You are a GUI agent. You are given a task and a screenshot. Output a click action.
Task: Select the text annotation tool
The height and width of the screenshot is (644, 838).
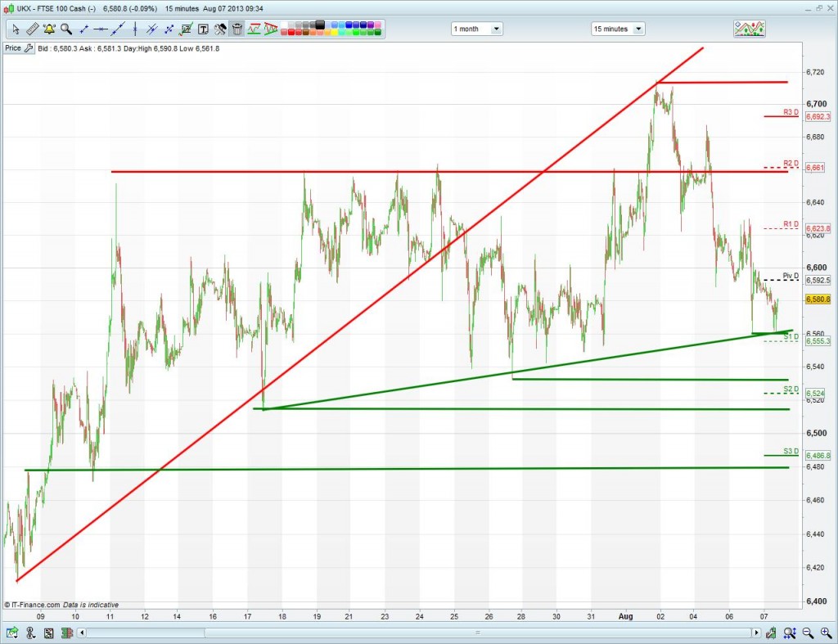pos(202,29)
